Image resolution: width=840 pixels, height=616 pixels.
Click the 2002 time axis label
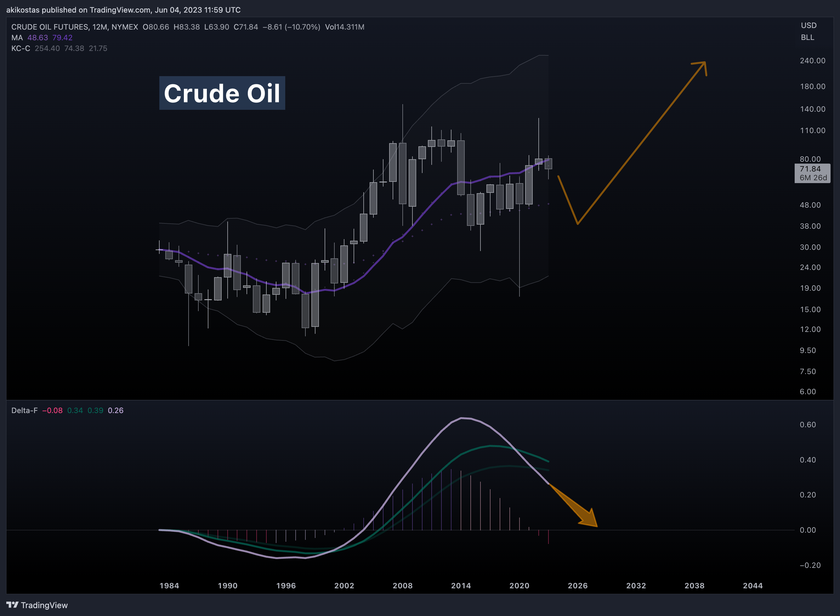click(x=344, y=585)
